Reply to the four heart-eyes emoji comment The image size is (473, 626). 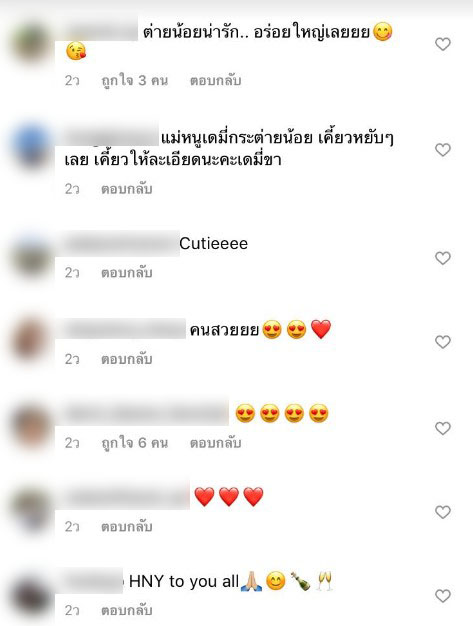click(x=216, y=443)
